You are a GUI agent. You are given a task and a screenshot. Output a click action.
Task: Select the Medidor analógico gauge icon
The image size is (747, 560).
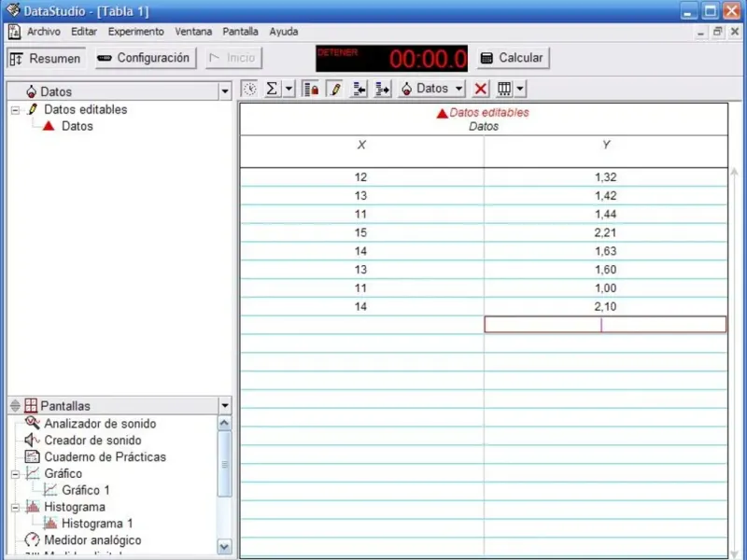point(33,540)
